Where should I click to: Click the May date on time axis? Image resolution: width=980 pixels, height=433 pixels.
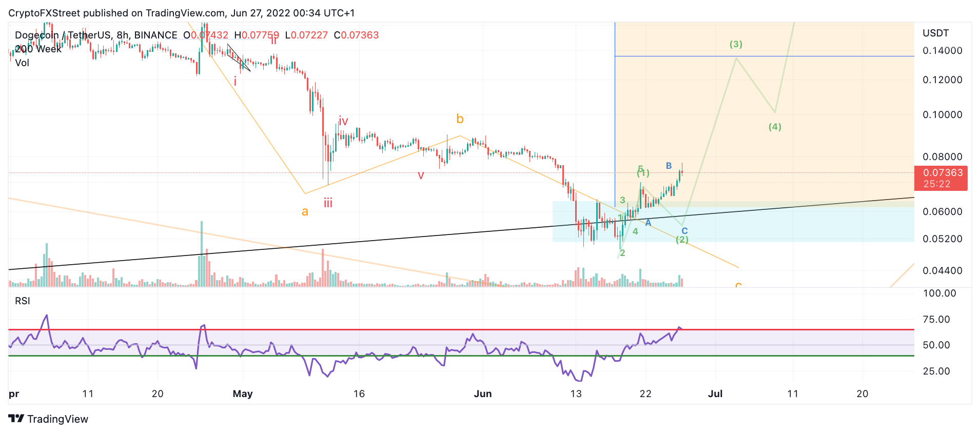pos(243,393)
